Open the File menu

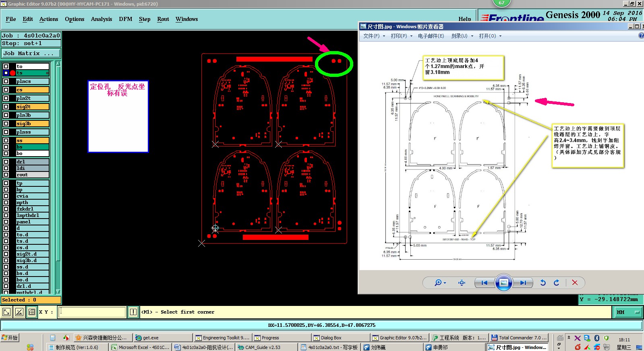click(11, 19)
